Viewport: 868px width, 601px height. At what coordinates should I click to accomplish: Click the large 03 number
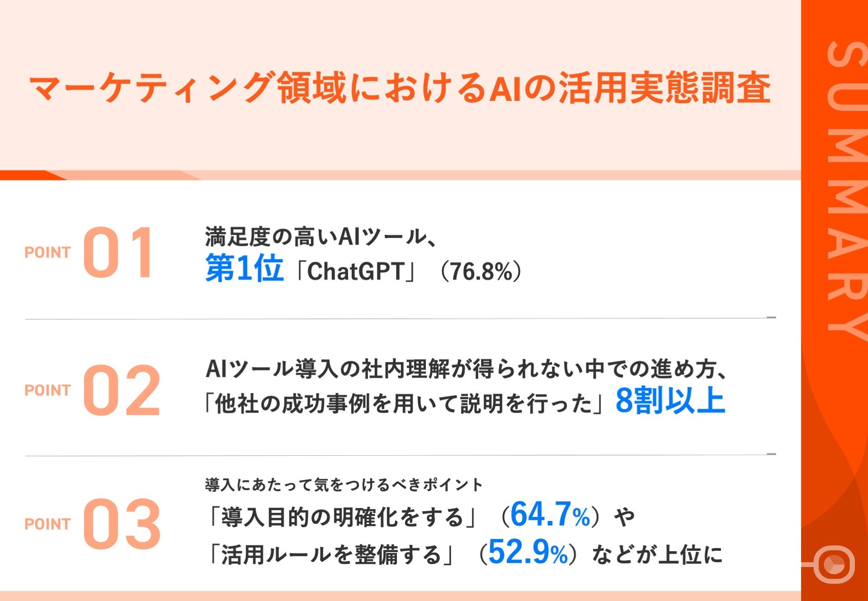click(x=121, y=524)
